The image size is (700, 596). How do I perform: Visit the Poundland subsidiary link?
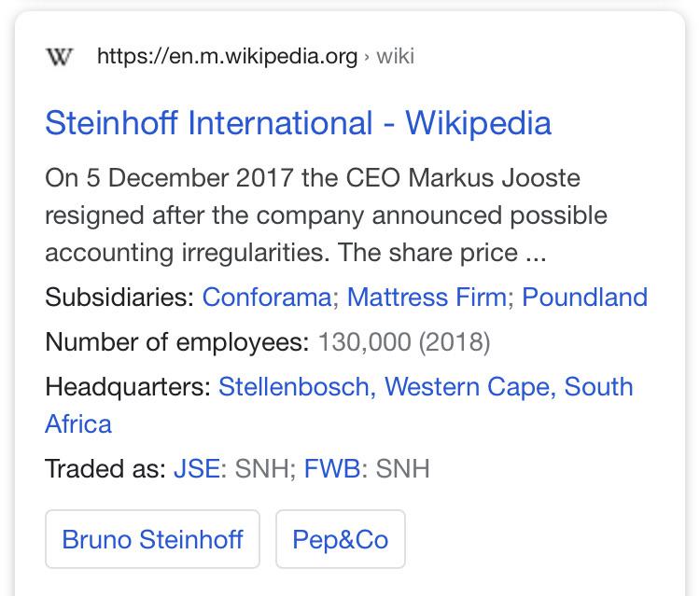click(584, 298)
